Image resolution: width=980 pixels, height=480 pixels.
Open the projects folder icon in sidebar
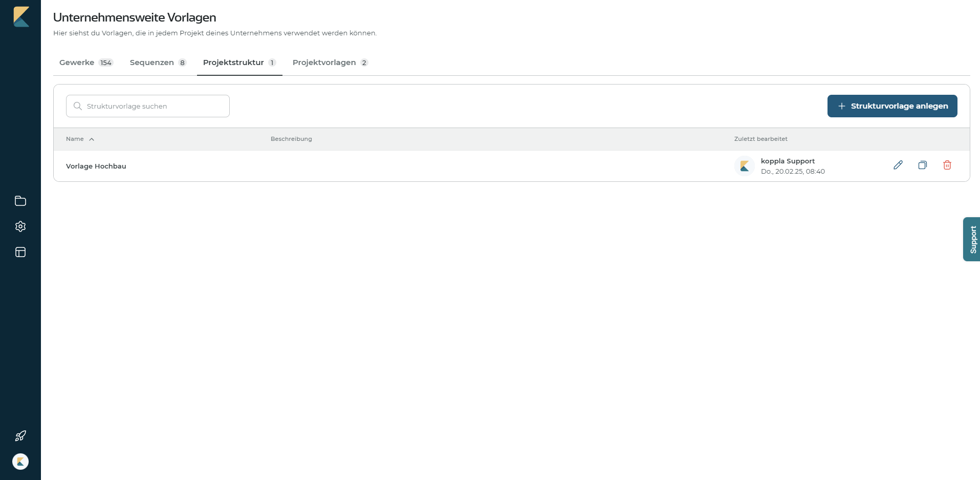20,201
